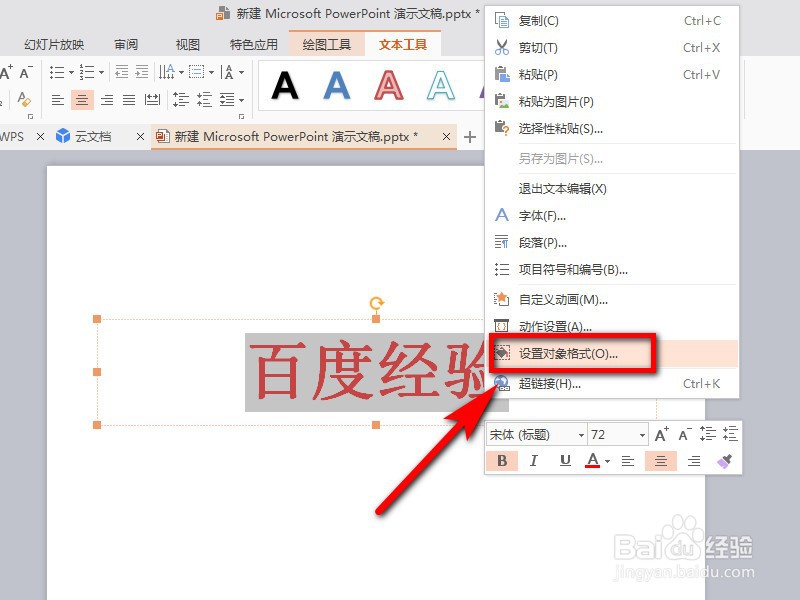800x600 pixels.
Task: Toggle Bold in the mini toolbar
Action: click(x=502, y=461)
